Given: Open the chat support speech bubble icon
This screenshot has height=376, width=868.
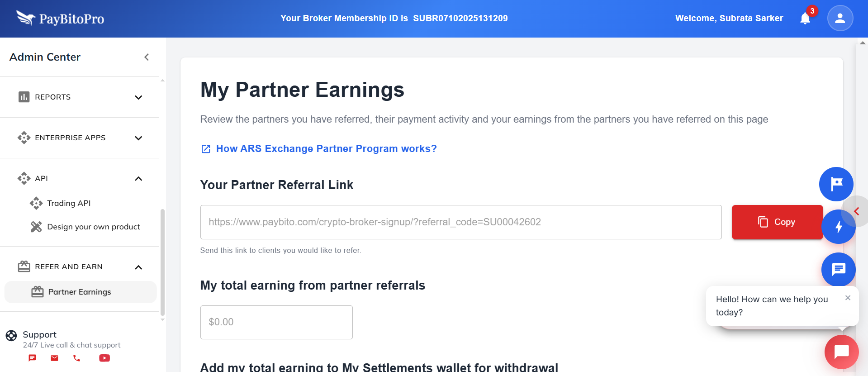Looking at the screenshot, I should pos(838,270).
